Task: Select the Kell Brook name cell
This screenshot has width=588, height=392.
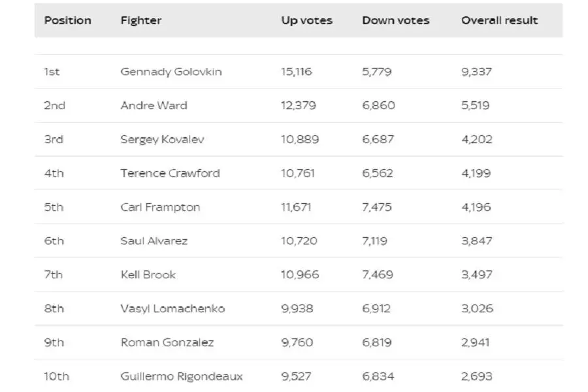Action: pyautogui.click(x=148, y=274)
